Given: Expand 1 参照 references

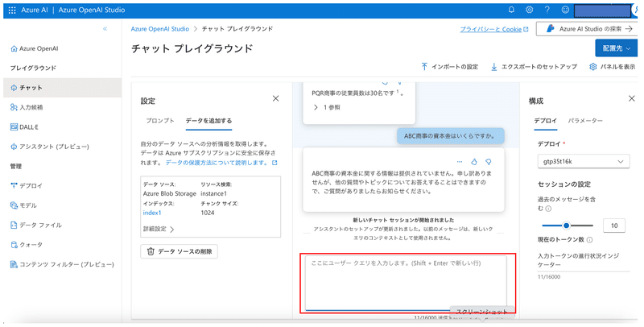Looking at the screenshot, I should (x=327, y=107).
